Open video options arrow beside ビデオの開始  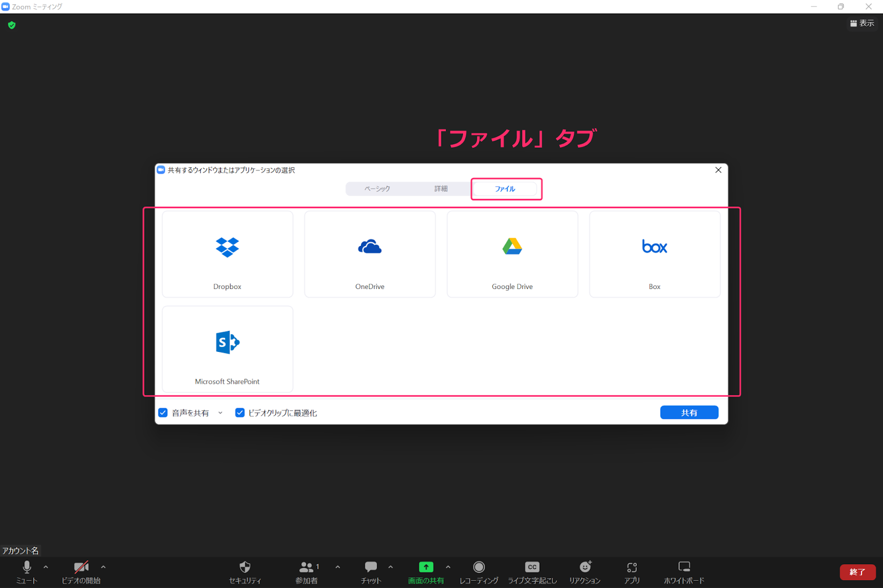coord(103,567)
